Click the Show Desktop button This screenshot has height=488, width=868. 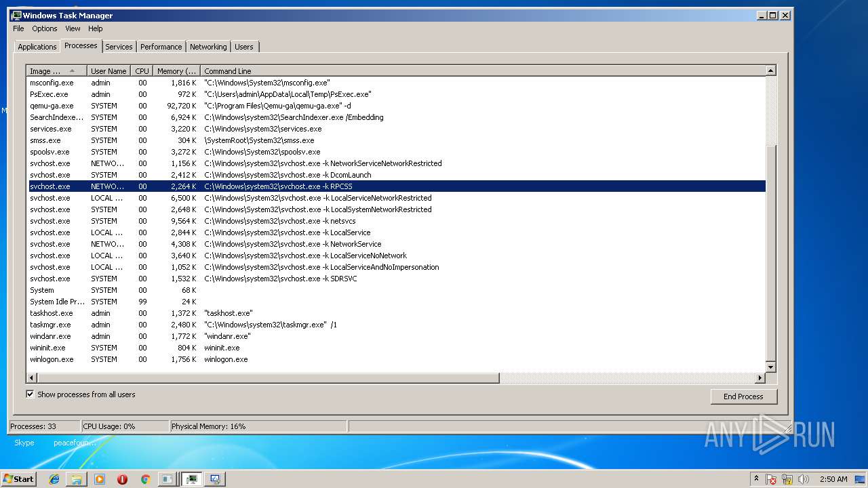(861, 479)
